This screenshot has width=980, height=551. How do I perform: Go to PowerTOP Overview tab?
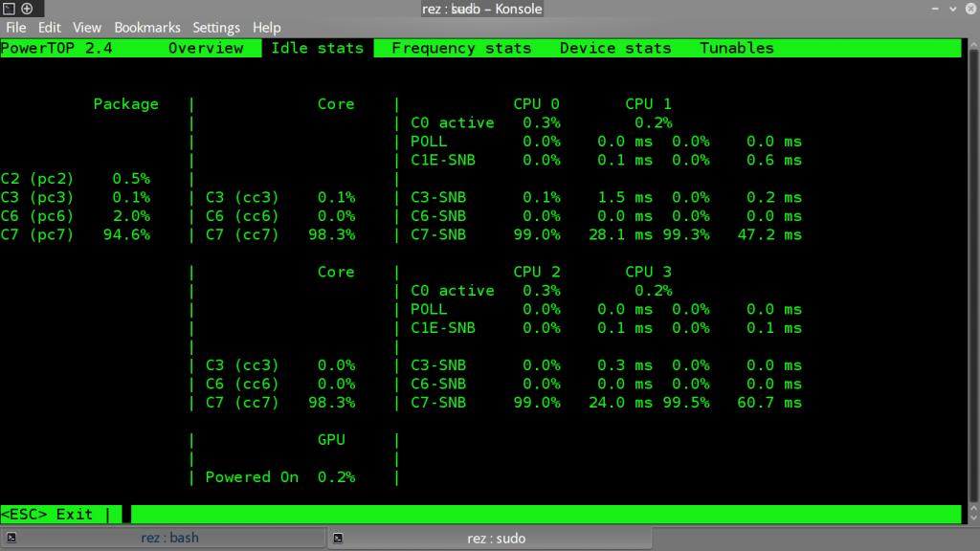(x=206, y=48)
